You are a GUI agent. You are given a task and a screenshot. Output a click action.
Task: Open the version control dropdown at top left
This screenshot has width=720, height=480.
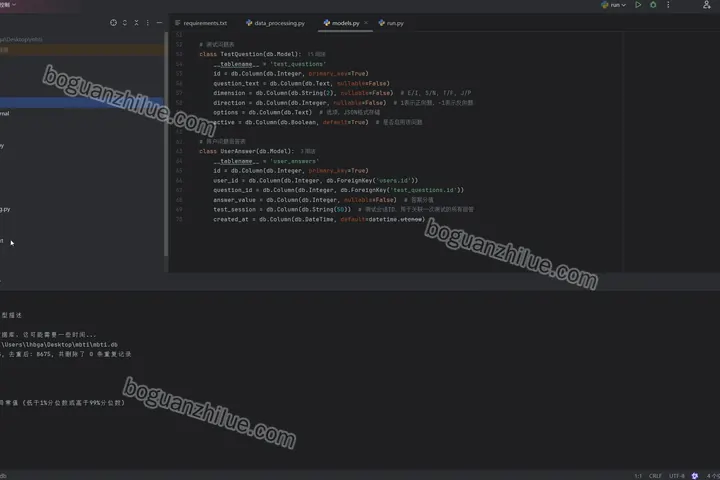point(8,4)
